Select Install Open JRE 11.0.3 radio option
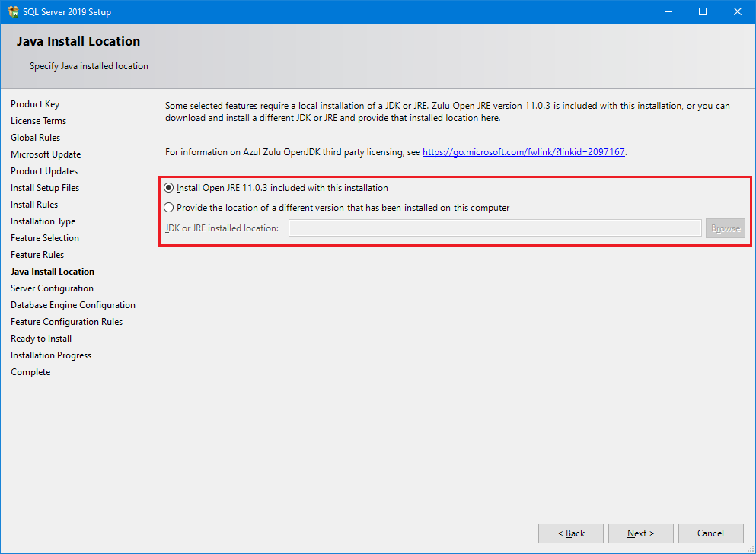This screenshot has width=756, height=554. (x=169, y=188)
